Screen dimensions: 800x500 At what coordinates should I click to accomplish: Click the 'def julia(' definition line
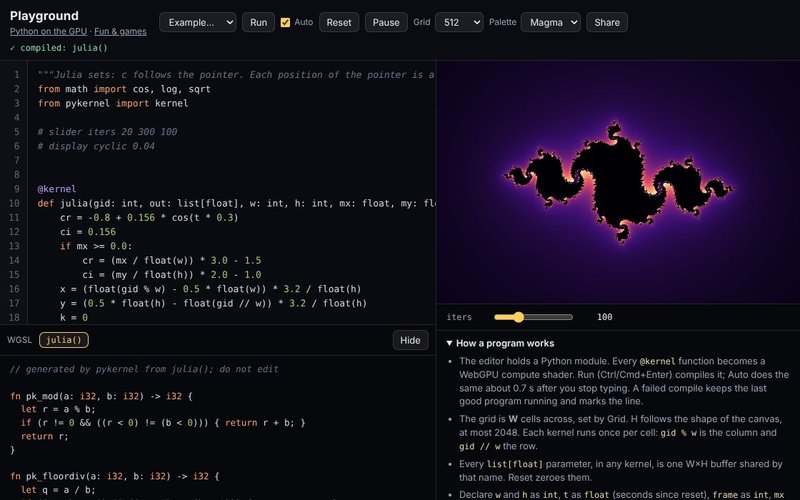point(236,203)
